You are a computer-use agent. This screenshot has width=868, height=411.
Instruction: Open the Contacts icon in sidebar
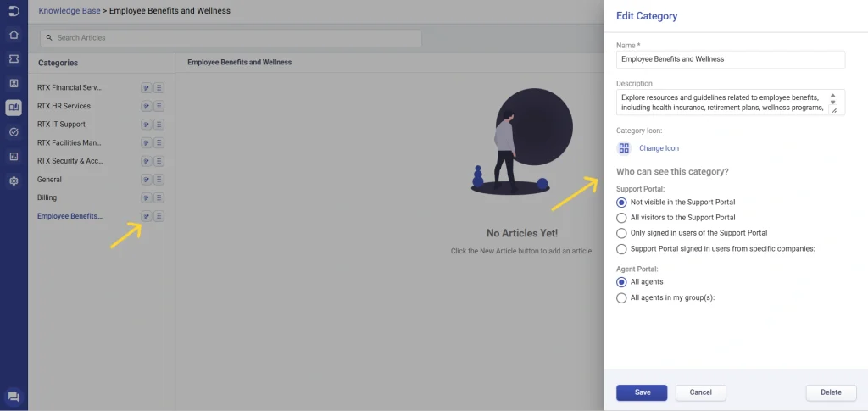(x=14, y=83)
